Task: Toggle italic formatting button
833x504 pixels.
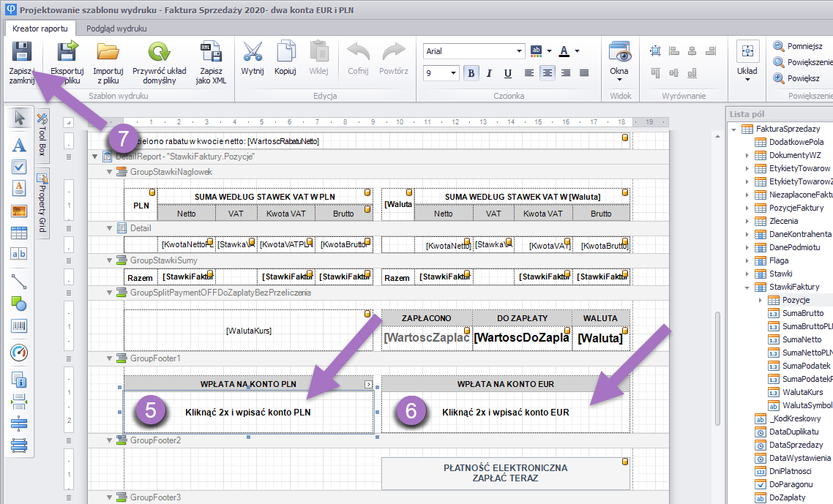Action: tap(490, 73)
